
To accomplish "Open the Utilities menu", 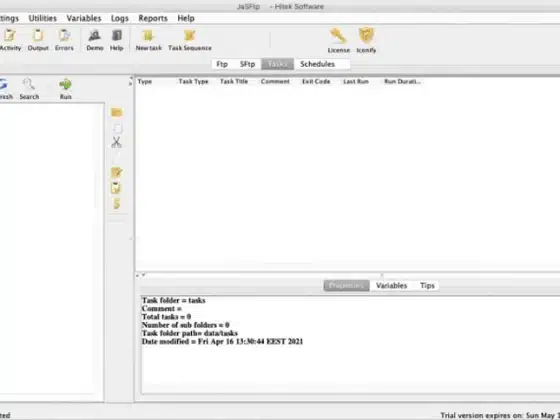I will (42, 18).
